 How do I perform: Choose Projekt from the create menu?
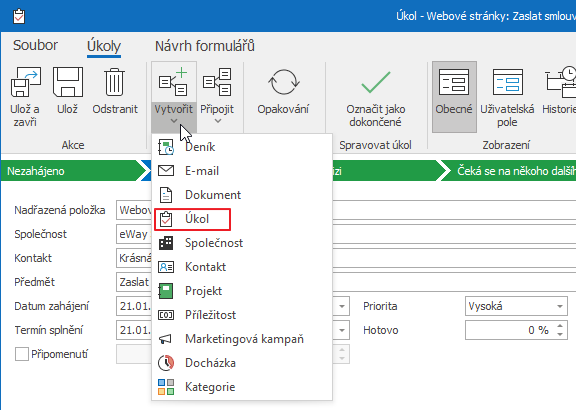pos(242,291)
